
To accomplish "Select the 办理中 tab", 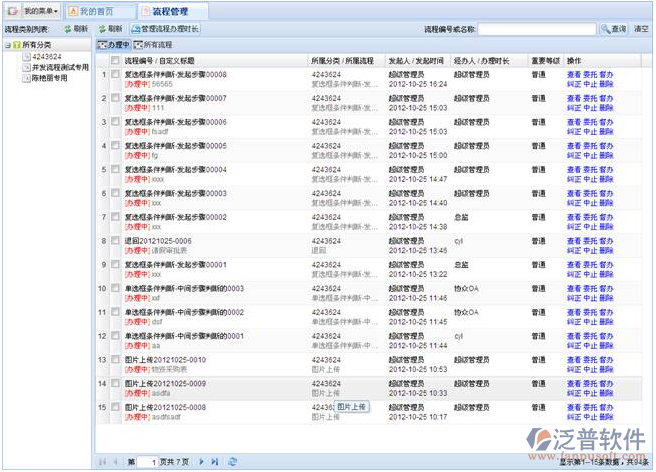I will pyautogui.click(x=114, y=46).
